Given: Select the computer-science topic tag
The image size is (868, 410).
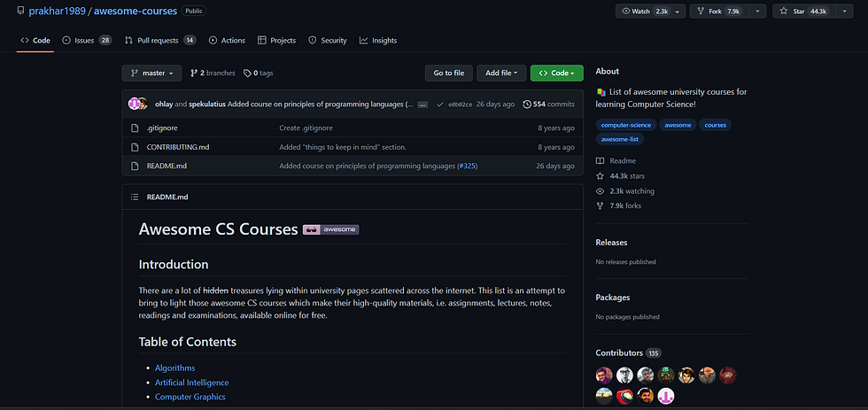Looking at the screenshot, I should (x=626, y=125).
